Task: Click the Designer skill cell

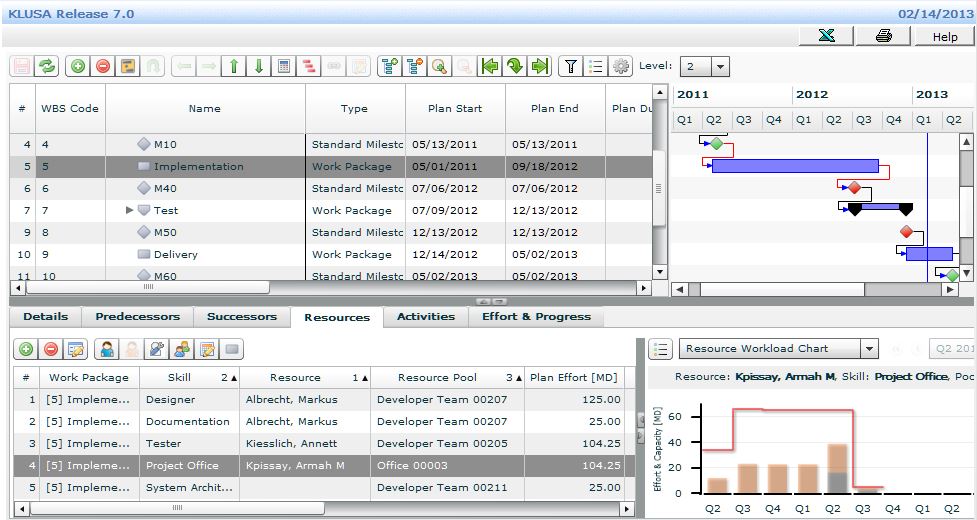Action: 189,399
